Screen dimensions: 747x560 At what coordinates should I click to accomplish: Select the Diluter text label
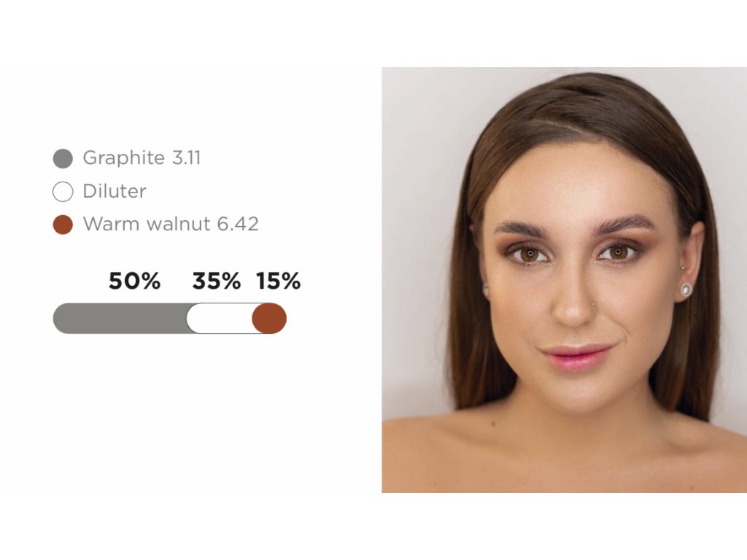(x=115, y=191)
